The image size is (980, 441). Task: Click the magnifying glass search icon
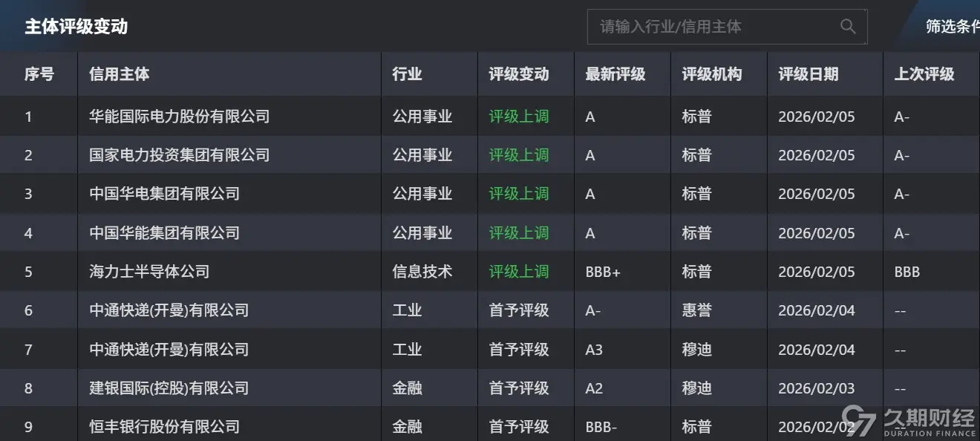click(x=847, y=27)
